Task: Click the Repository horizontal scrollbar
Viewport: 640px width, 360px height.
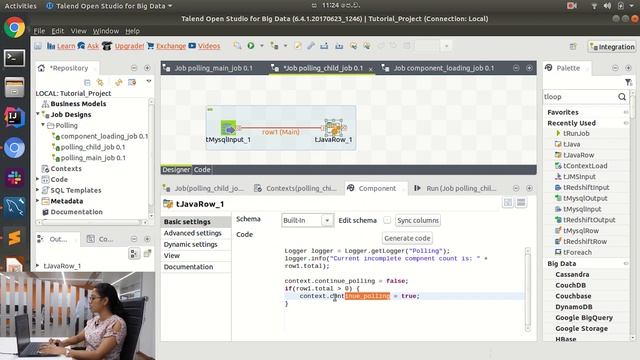Action: [92, 222]
